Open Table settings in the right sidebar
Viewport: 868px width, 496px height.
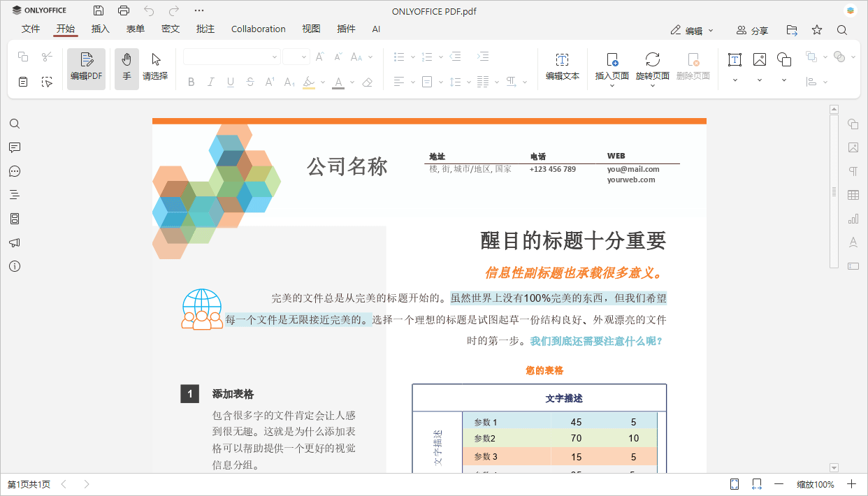tap(853, 194)
